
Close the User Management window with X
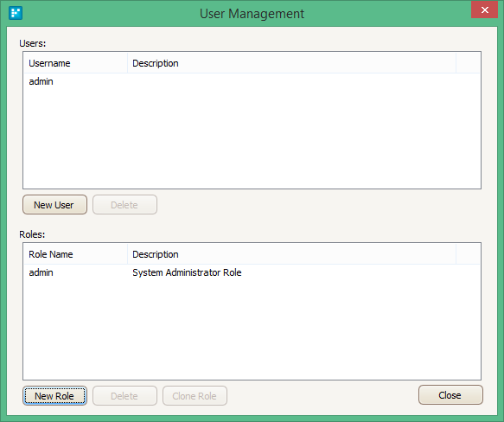484,10
